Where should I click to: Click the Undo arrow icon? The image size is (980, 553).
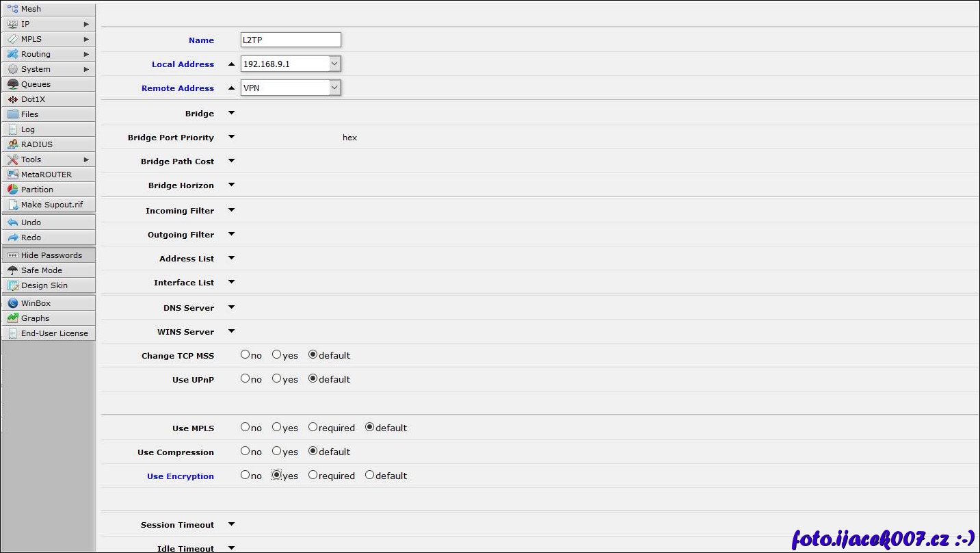click(13, 222)
